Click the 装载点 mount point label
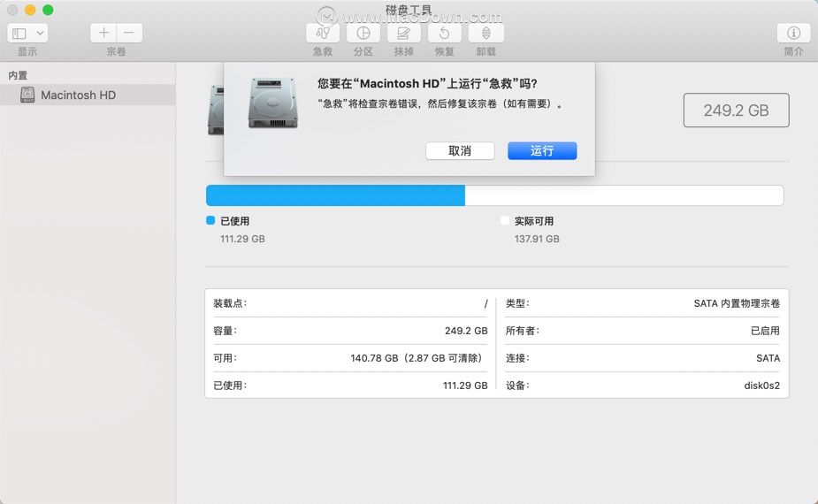 (x=230, y=303)
